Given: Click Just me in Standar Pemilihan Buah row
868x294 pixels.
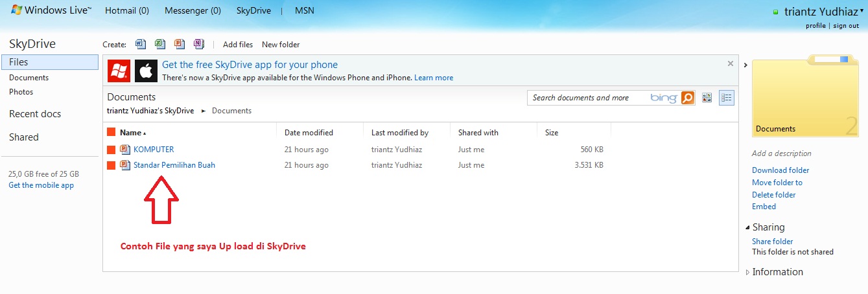Looking at the screenshot, I should click(471, 165).
